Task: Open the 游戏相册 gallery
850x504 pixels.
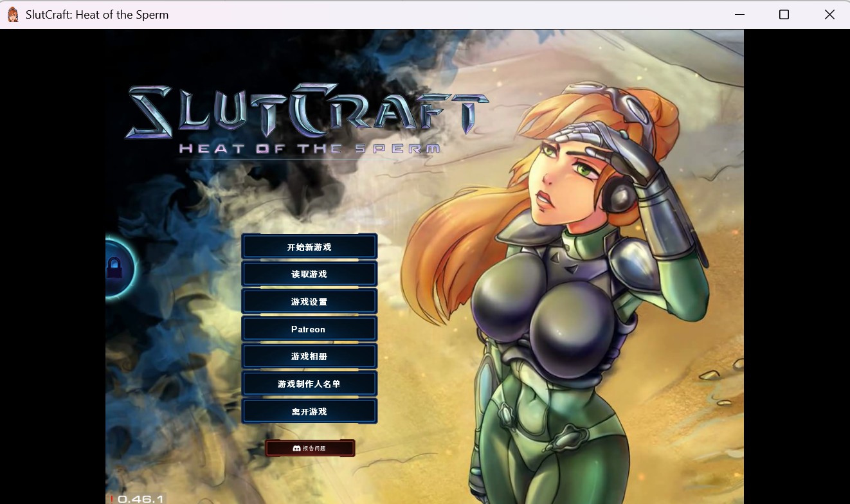Action: (x=309, y=356)
